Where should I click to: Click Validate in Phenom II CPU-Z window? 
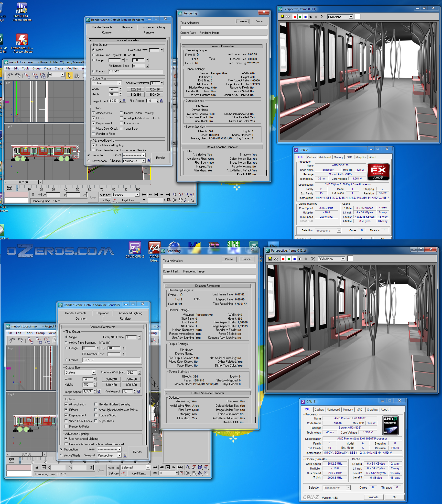[373, 497]
